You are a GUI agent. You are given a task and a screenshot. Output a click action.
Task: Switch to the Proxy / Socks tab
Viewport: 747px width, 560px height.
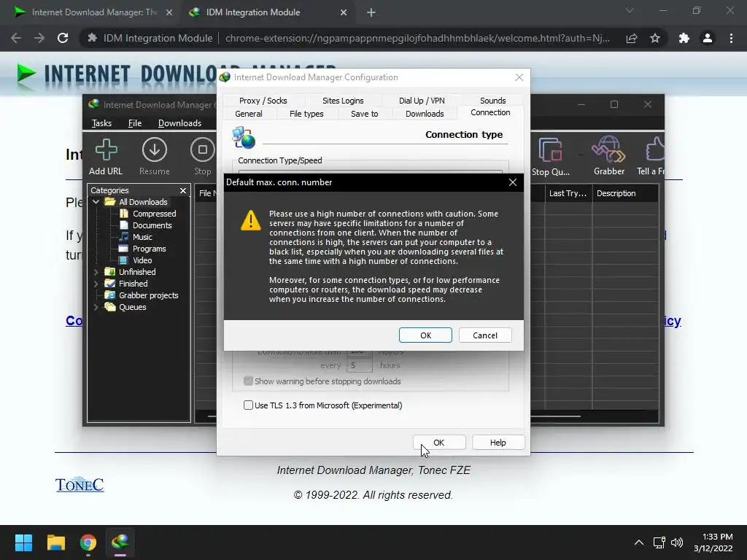click(263, 101)
